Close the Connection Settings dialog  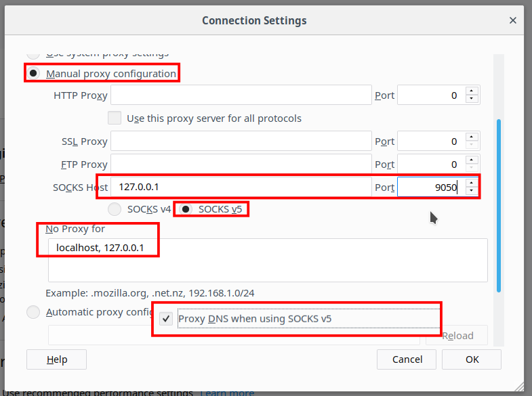coord(512,21)
